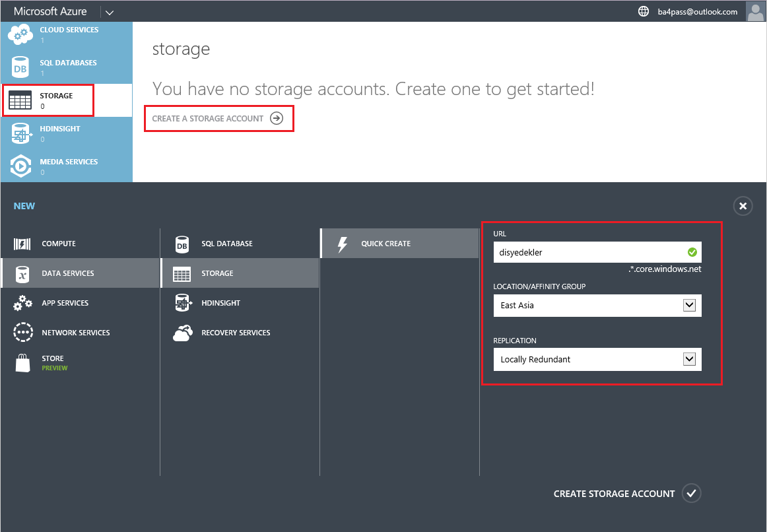Viewport: 767px width, 532px height.
Task: Click the arrow circle icon beside Create a Storage Account
Action: tap(277, 118)
